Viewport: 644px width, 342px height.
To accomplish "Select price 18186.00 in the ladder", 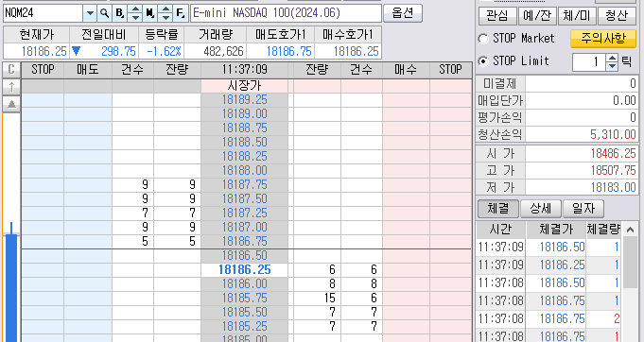I will coord(244,283).
